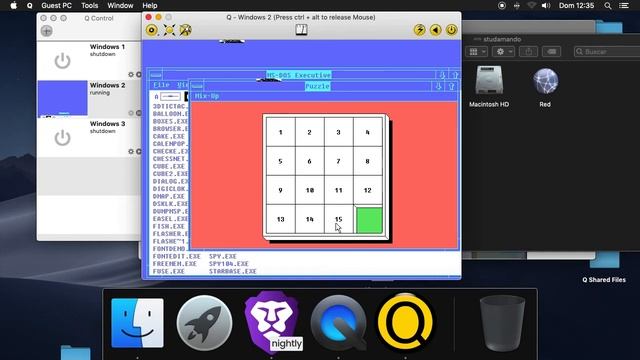
Task: Click the lightning bolt icon in Q toolbar
Action: coord(419,30)
